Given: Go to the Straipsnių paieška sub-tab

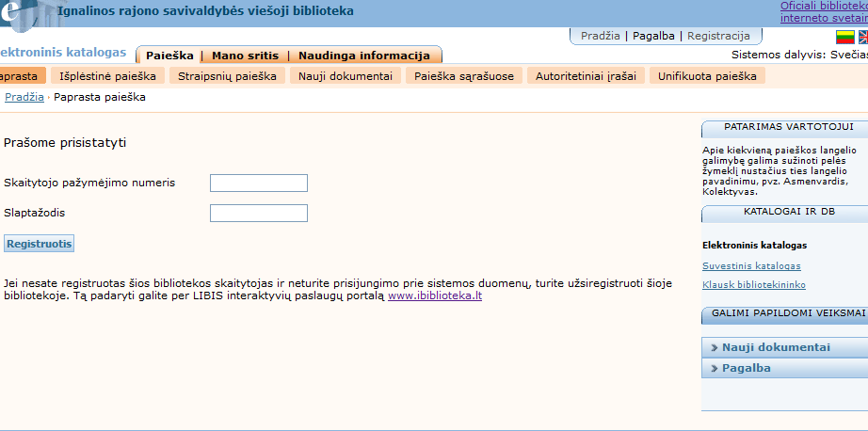Looking at the screenshot, I should pos(228,76).
